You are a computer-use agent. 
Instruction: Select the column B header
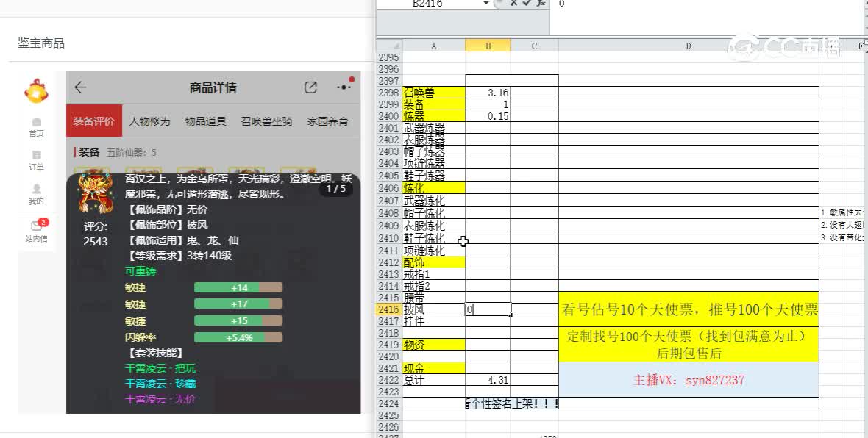click(488, 45)
